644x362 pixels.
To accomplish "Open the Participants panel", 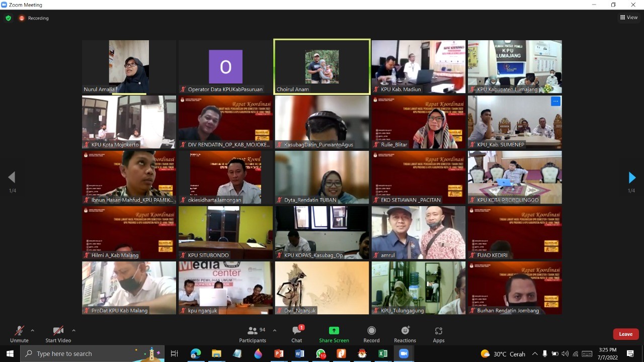I will (x=253, y=334).
